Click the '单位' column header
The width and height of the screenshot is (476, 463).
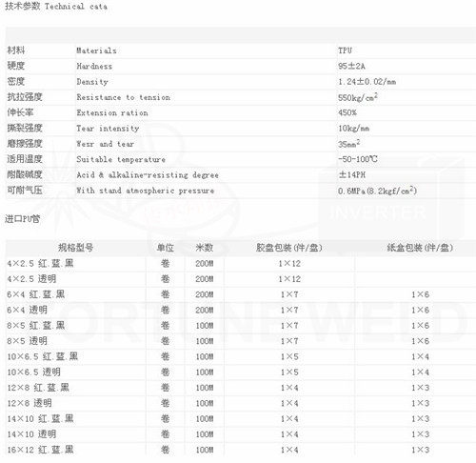tap(165, 248)
